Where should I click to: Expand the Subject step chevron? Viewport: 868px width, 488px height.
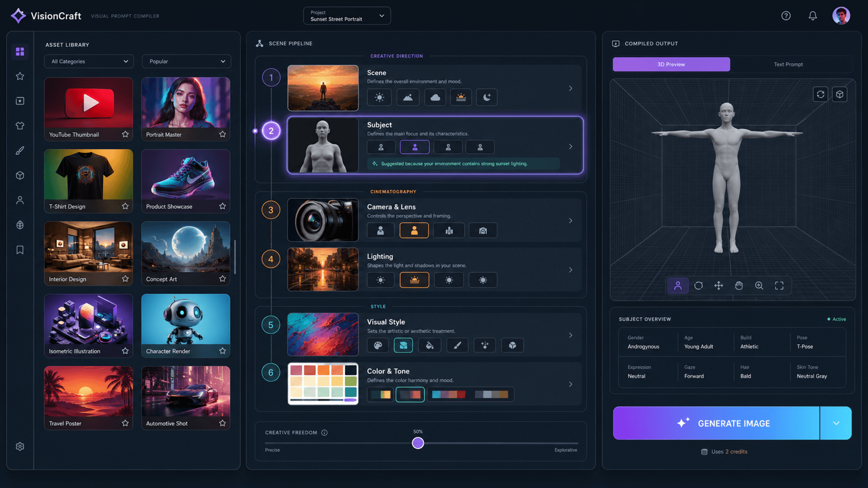click(570, 146)
